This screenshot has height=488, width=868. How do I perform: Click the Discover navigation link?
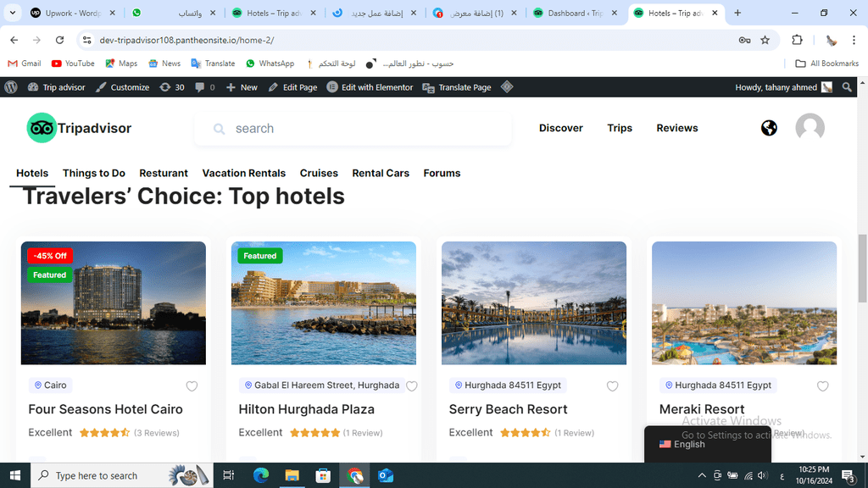[561, 128]
